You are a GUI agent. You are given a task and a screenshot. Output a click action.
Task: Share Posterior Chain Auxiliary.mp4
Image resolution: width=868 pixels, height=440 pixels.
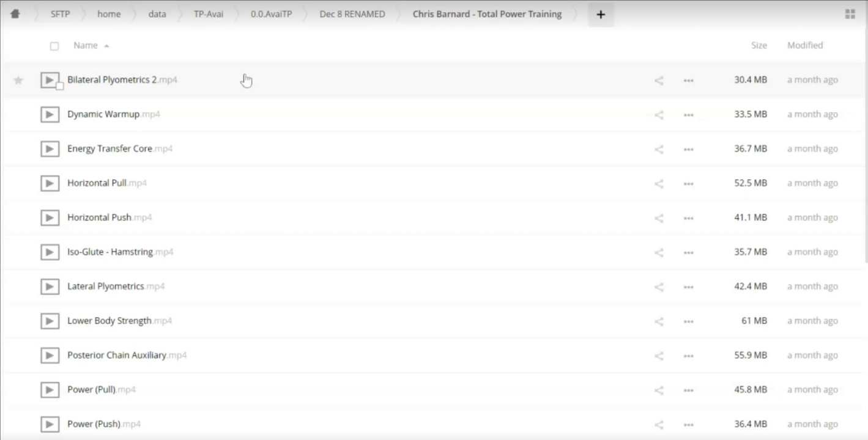(x=659, y=355)
